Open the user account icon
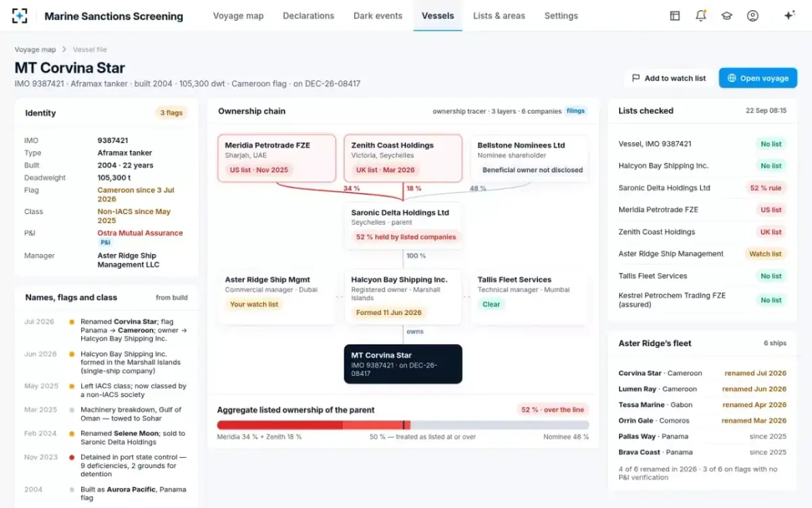812x508 pixels. pyautogui.click(x=752, y=16)
